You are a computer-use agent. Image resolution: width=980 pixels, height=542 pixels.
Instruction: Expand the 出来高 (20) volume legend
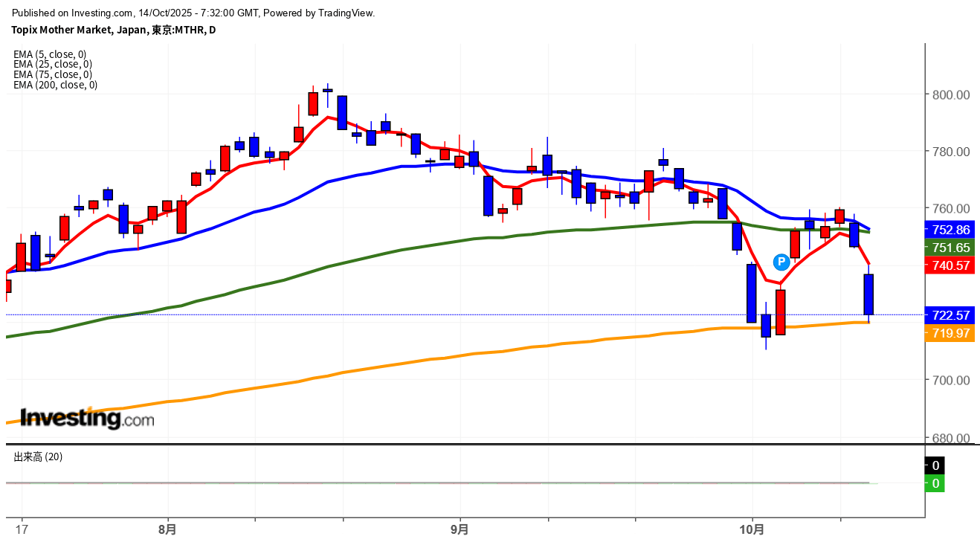38,457
